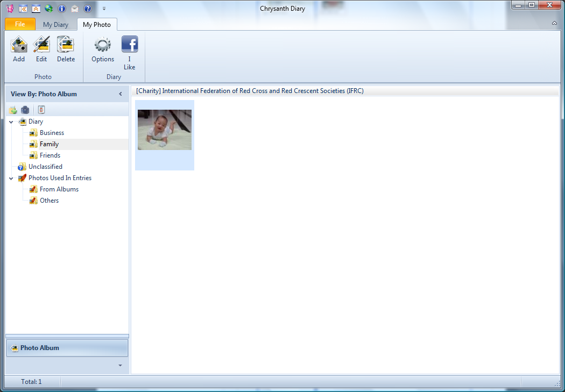Click the Facebook I Like icon
Screen dimensions: 565x392
coord(129,45)
